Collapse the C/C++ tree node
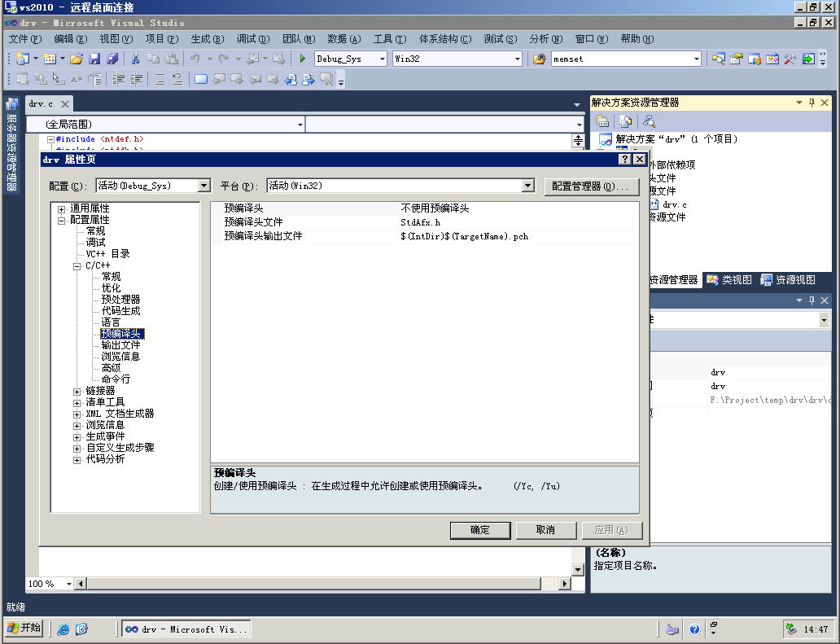Screen dimensions: 840x644 tap(77, 265)
